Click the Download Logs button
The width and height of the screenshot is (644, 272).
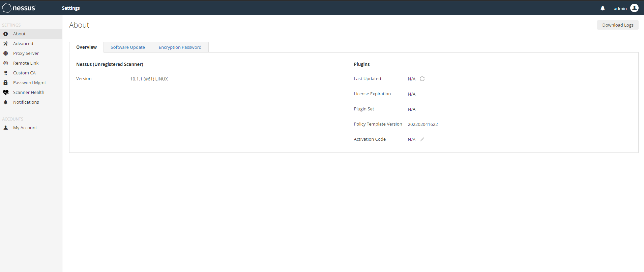(618, 25)
